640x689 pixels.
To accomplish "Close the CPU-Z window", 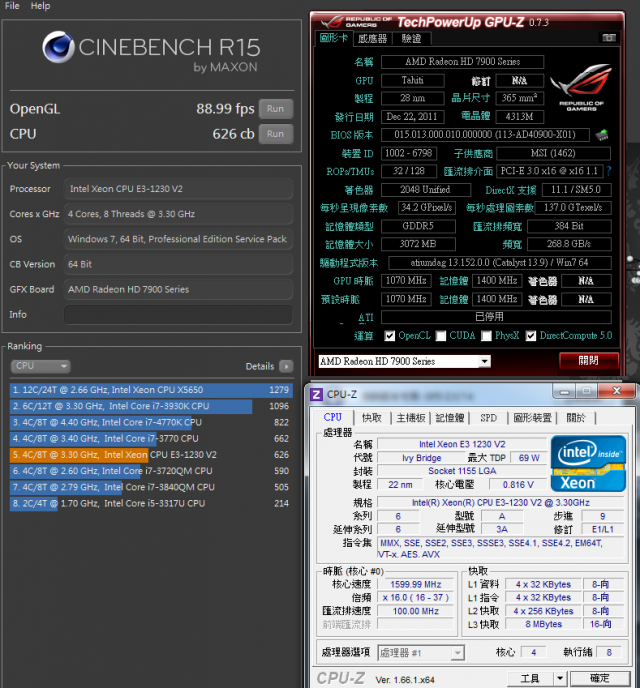I will pyautogui.click(x=617, y=391).
